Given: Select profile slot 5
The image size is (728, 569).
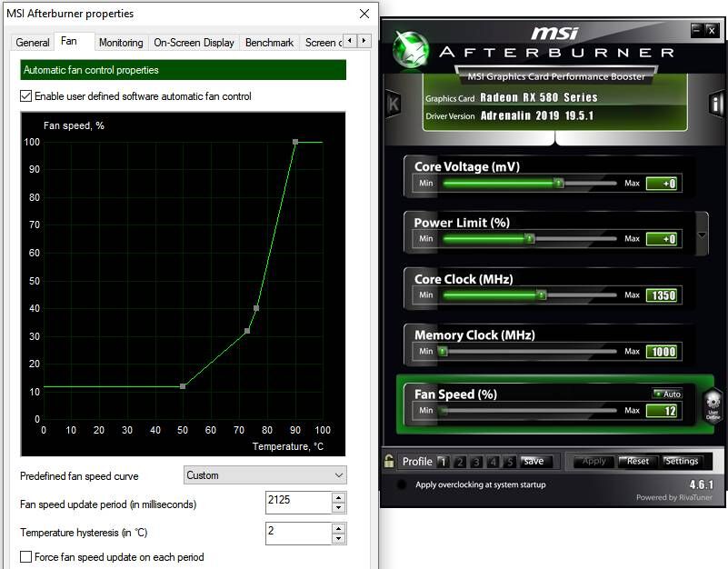Looking at the screenshot, I should [x=509, y=462].
